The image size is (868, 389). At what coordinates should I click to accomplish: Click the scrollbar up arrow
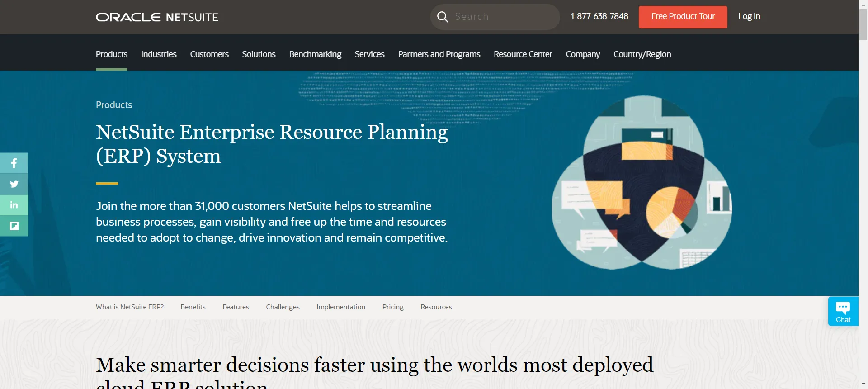point(863,4)
